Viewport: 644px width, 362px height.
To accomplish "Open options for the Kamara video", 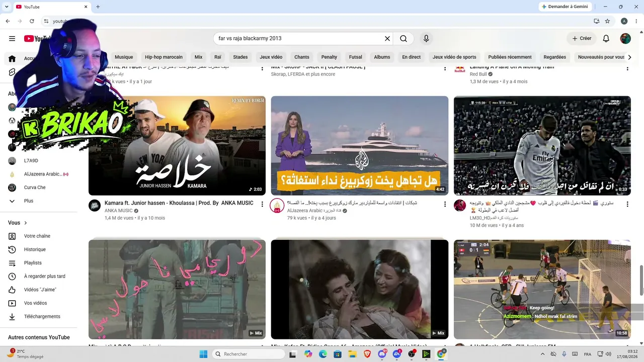I will click(x=262, y=204).
